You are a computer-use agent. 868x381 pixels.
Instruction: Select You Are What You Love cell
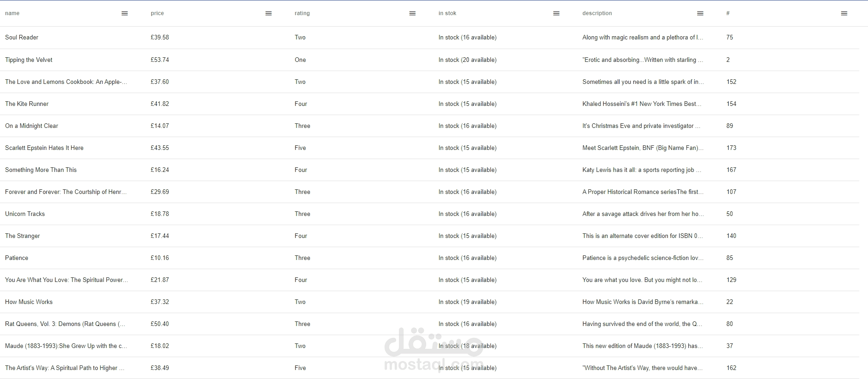tap(66, 280)
